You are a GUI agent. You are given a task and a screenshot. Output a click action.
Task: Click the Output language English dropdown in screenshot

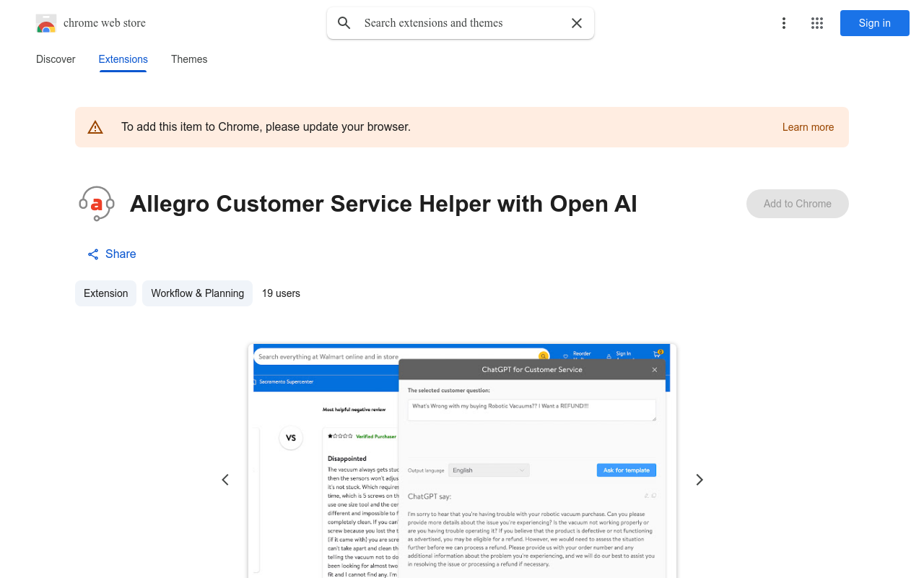pyautogui.click(x=489, y=470)
